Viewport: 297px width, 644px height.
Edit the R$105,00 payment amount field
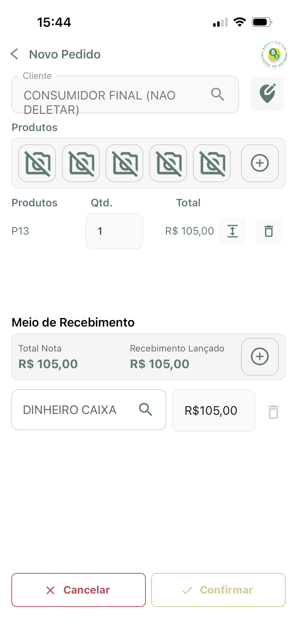[214, 410]
